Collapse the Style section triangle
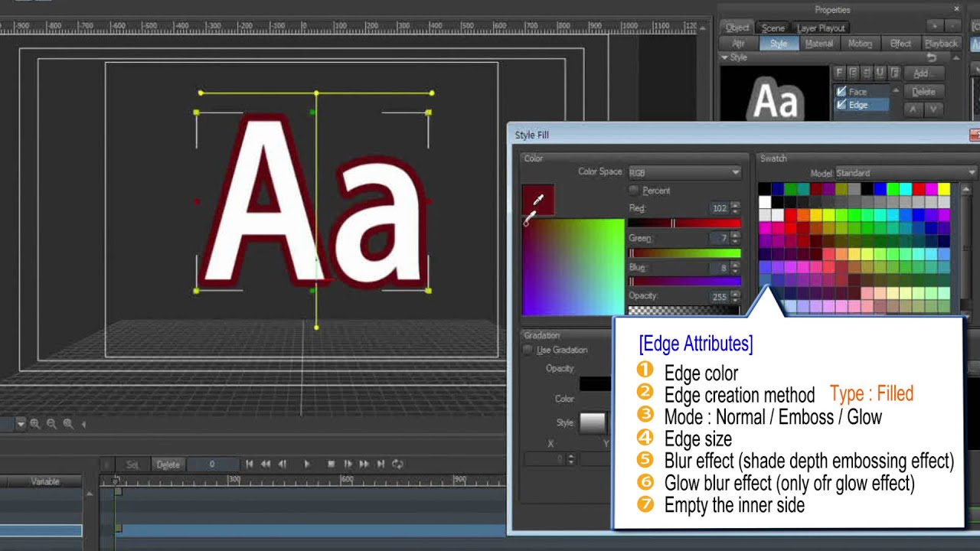Viewport: 980px width, 551px height. 724,57
